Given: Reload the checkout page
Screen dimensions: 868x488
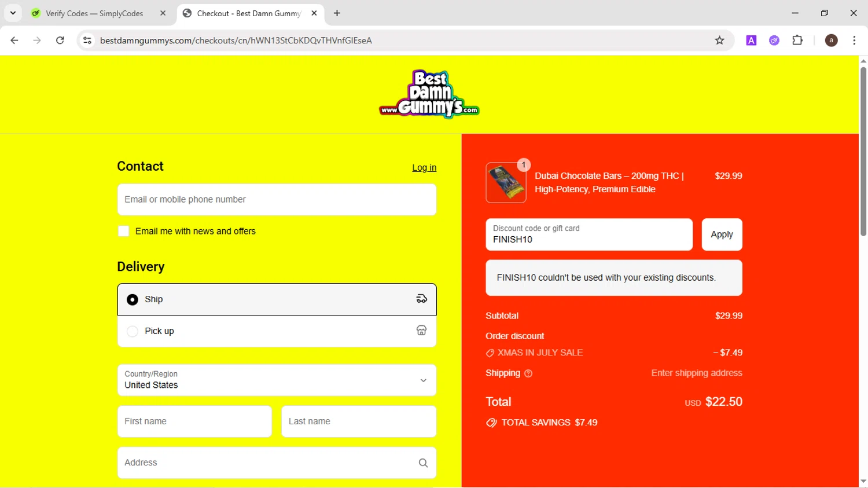Looking at the screenshot, I should point(60,41).
